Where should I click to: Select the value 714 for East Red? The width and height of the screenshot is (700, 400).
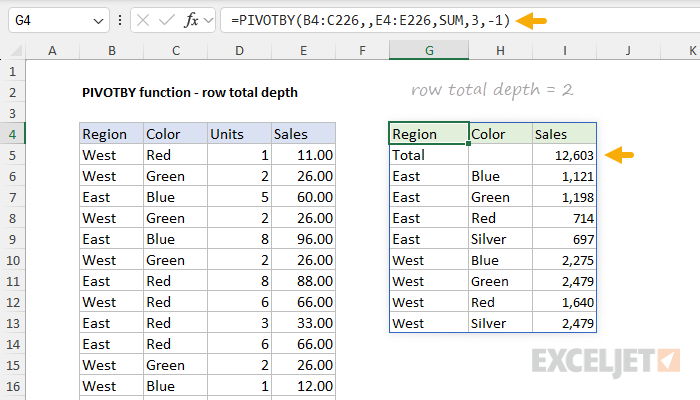(x=564, y=218)
